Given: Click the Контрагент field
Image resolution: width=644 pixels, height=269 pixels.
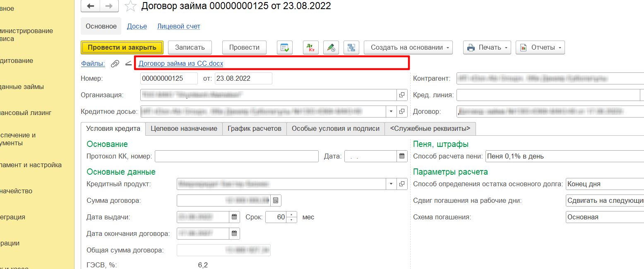Looking at the screenshot, I should coord(550,78).
